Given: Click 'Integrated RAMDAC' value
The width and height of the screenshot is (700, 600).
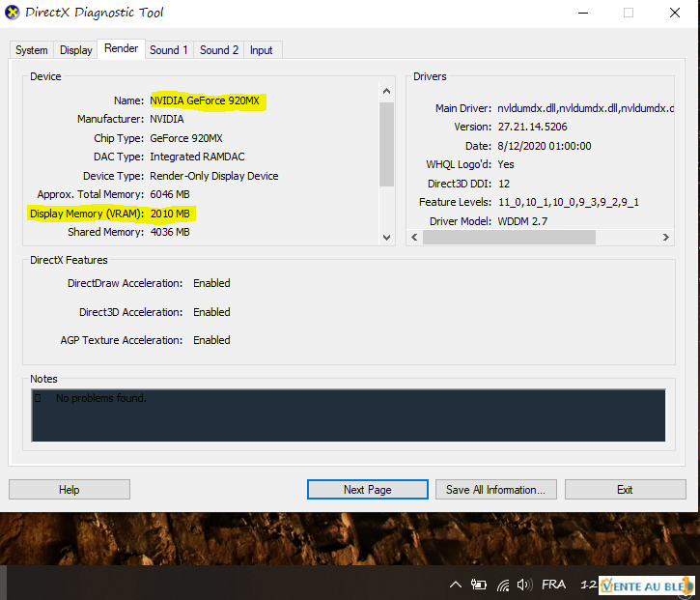Looking at the screenshot, I should pyautogui.click(x=197, y=157).
